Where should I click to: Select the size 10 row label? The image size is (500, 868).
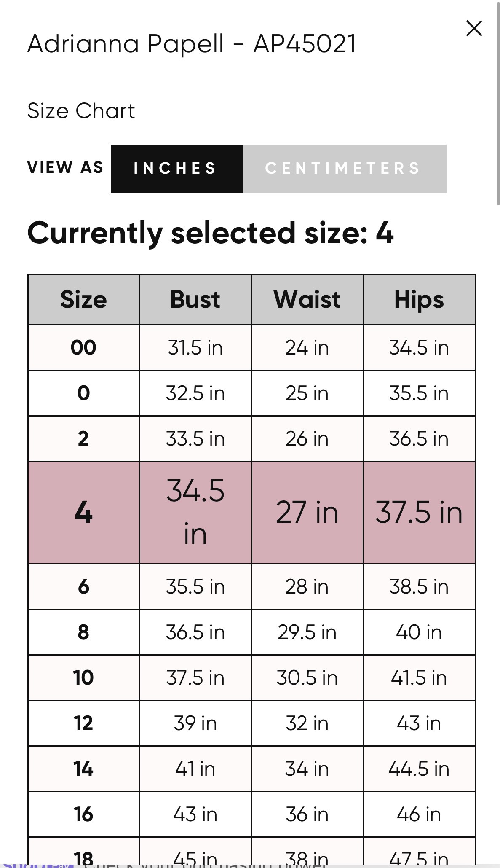tap(83, 678)
